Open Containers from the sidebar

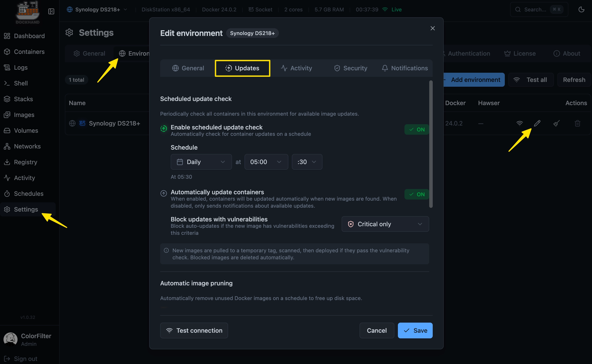(x=28, y=51)
